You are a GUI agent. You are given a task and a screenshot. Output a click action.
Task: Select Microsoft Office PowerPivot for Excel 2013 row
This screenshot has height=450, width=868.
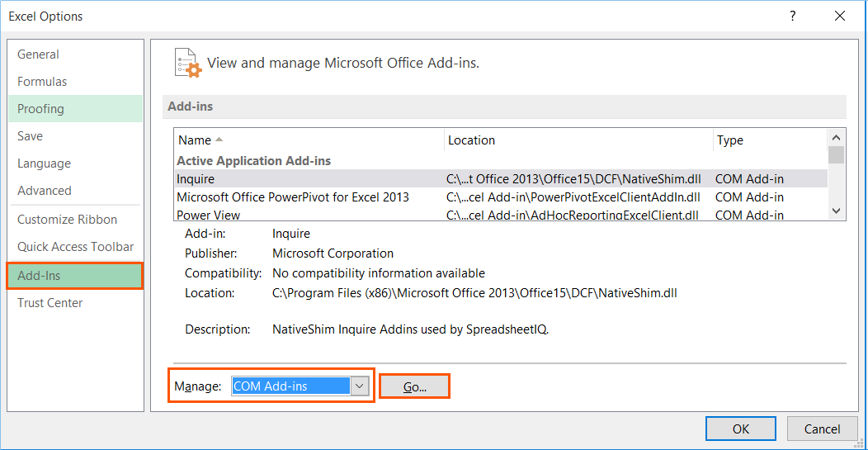click(501, 197)
